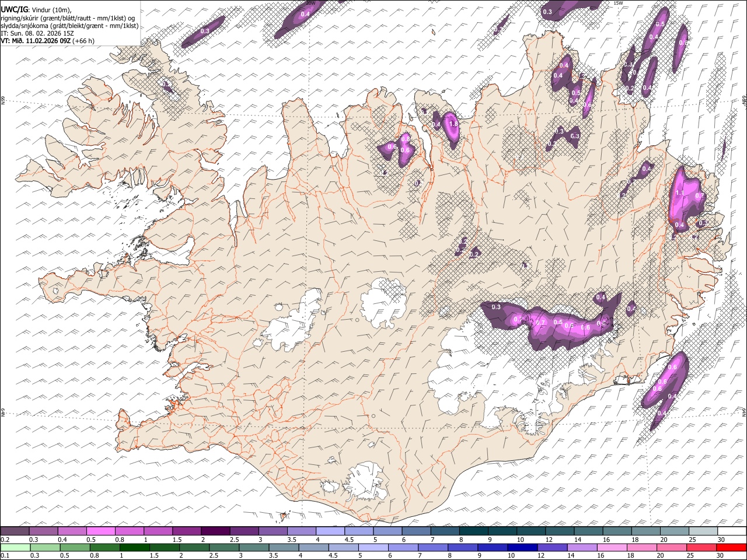The image size is (747, 560).
Task: Click the lower legend swatch between 4 and 4.5
Action: (313, 547)
